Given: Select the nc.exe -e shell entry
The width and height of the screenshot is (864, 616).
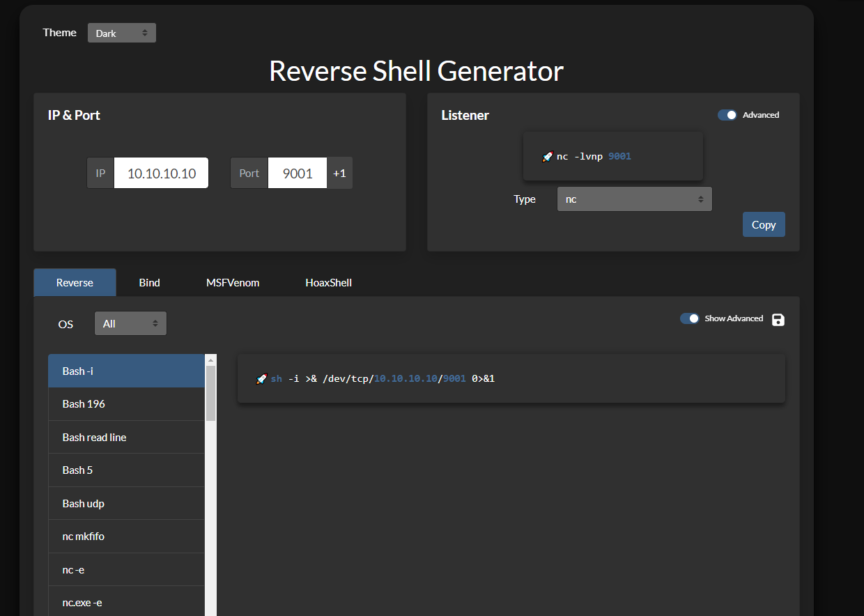Looking at the screenshot, I should [x=126, y=603].
